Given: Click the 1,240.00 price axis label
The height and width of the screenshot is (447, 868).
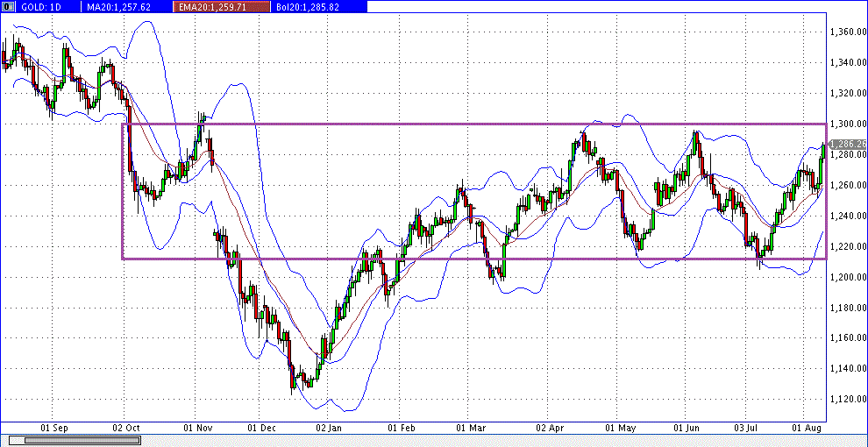Looking at the screenshot, I should tap(849, 216).
